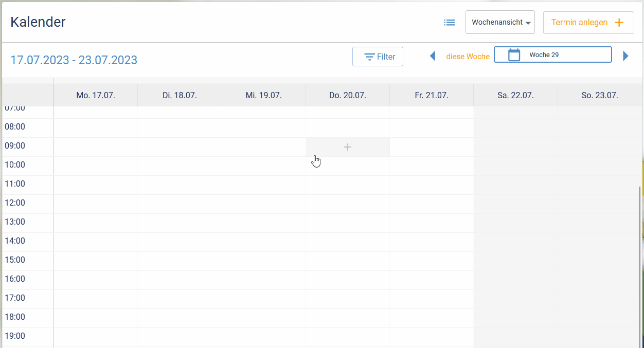This screenshot has height=348, width=644.
Task: Click the plus icon in Termin anlegen
Action: click(619, 23)
